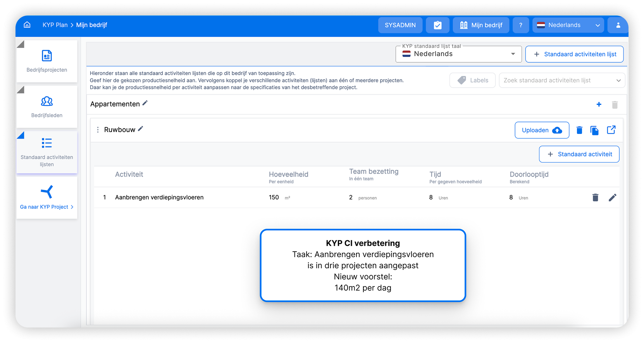This screenshot has width=644, height=343.
Task: Edit the Ruwbouw name pencil icon
Action: [x=140, y=129]
